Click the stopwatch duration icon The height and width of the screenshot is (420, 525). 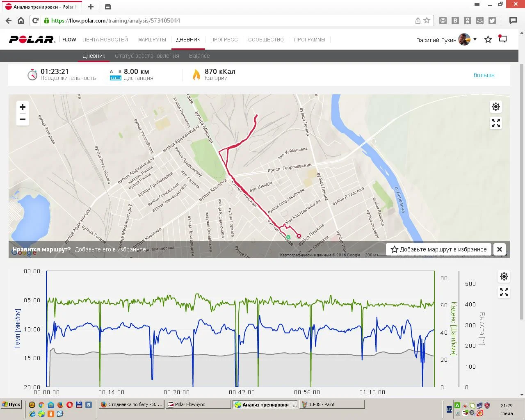pyautogui.click(x=32, y=75)
